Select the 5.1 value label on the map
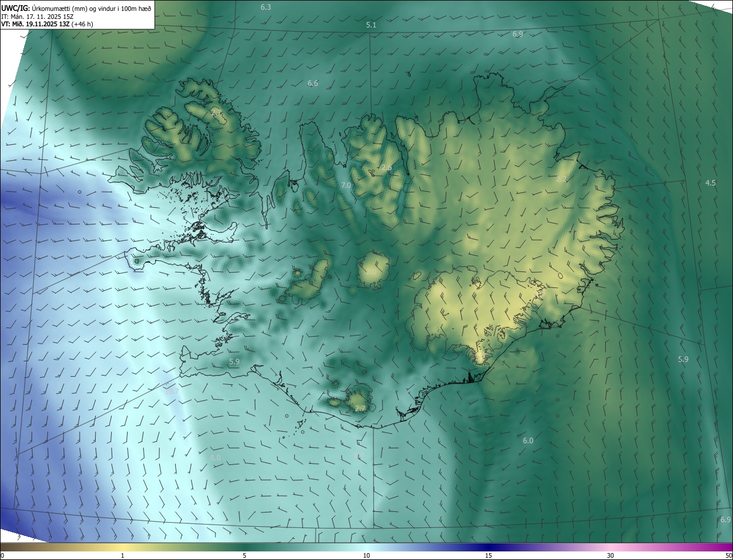 pyautogui.click(x=371, y=25)
